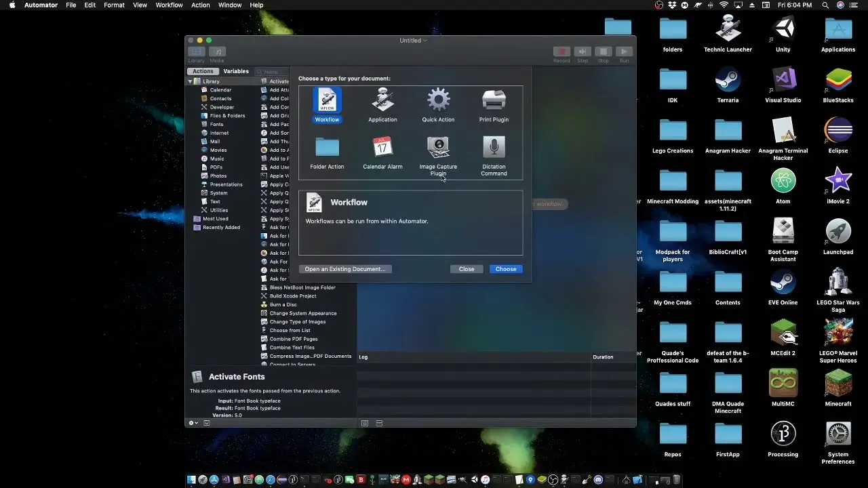Select the Workflow document type icon
The height and width of the screenshot is (488, 868).
(326, 102)
